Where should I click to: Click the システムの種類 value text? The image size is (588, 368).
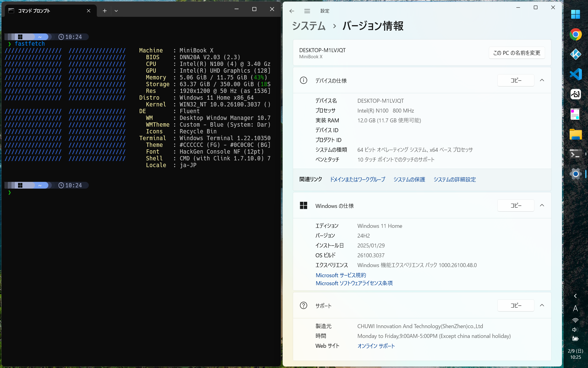click(x=415, y=150)
